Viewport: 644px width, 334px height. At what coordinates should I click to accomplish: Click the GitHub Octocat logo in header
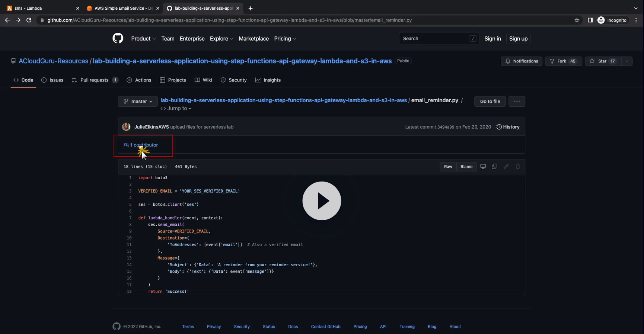coord(118,38)
